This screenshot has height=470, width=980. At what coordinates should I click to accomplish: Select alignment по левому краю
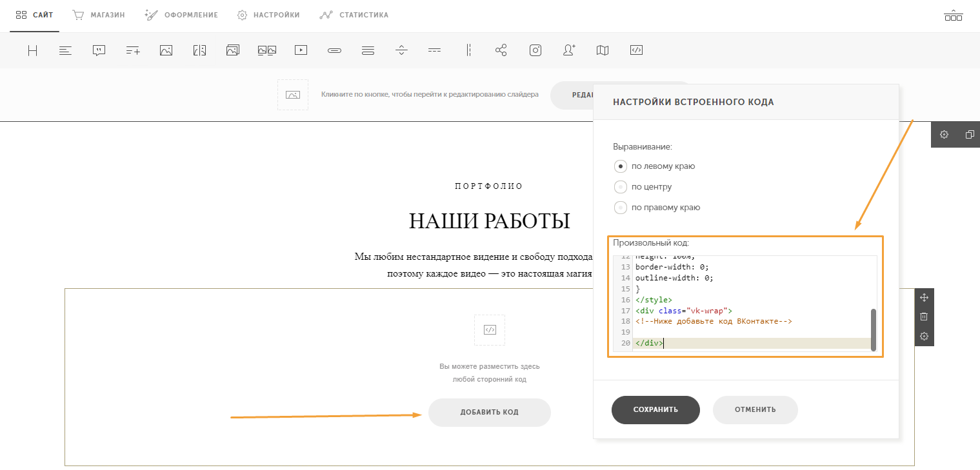tap(655, 166)
